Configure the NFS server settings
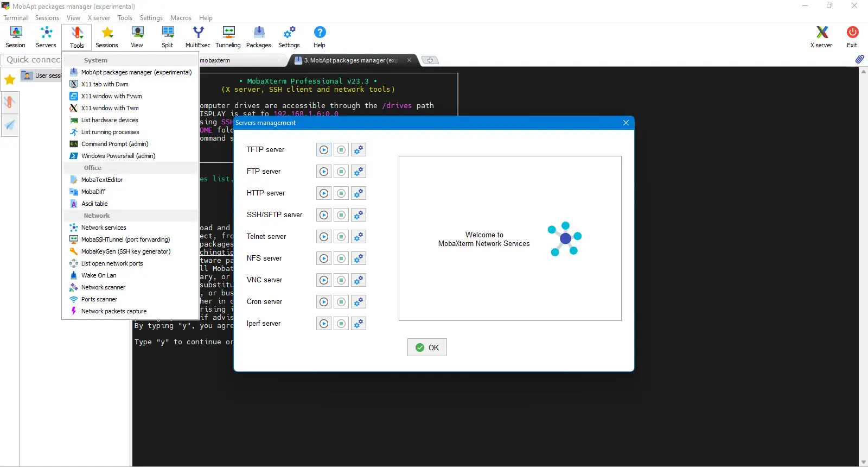The height and width of the screenshot is (467, 868). click(x=359, y=258)
